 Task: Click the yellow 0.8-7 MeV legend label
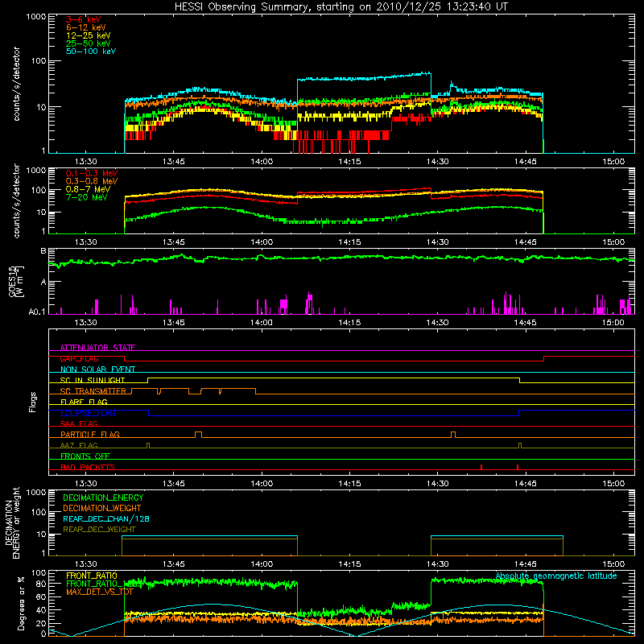click(x=88, y=189)
